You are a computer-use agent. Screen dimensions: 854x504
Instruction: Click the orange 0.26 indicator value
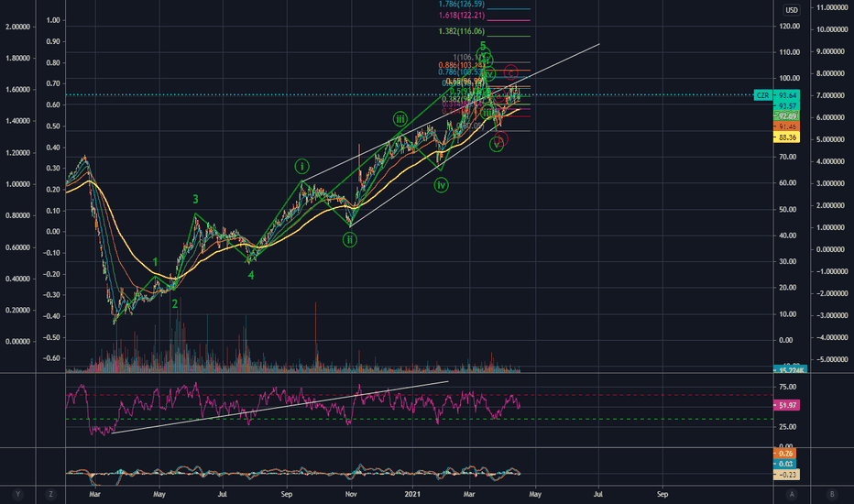[x=785, y=454]
